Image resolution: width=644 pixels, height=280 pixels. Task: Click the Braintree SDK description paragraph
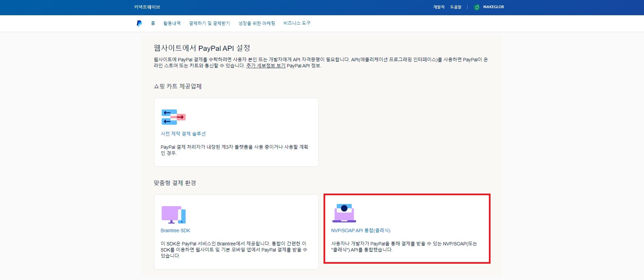click(234, 249)
